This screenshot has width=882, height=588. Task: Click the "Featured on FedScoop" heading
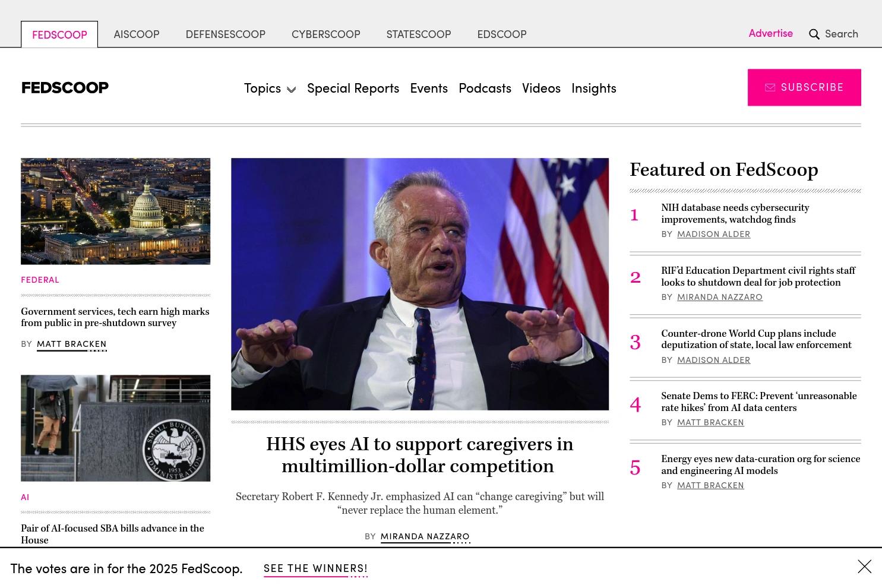click(x=724, y=170)
